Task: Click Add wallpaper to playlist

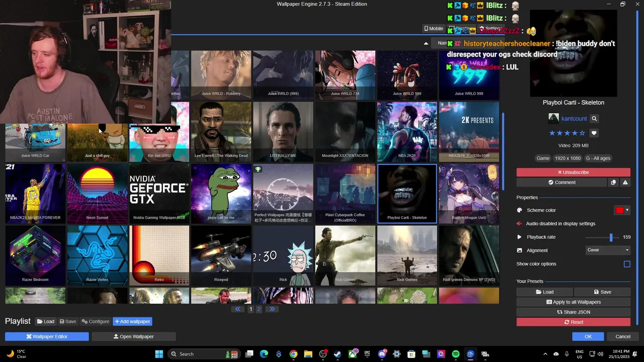Action: tap(133, 322)
